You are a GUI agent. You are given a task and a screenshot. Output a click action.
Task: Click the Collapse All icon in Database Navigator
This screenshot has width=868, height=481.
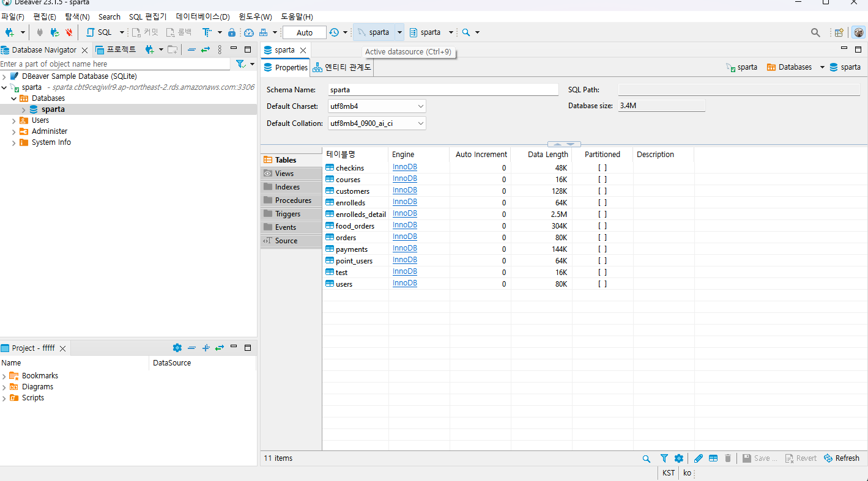click(191, 50)
